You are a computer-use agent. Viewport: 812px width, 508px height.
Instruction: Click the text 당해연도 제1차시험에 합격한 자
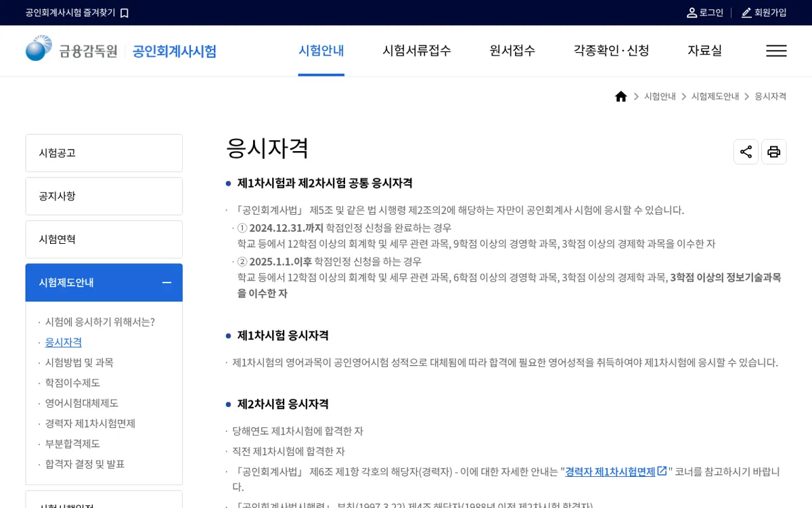(x=298, y=431)
